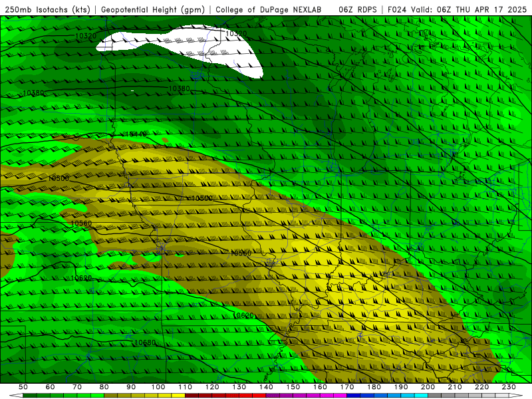Click the 10680 height contour label

(x=145, y=342)
